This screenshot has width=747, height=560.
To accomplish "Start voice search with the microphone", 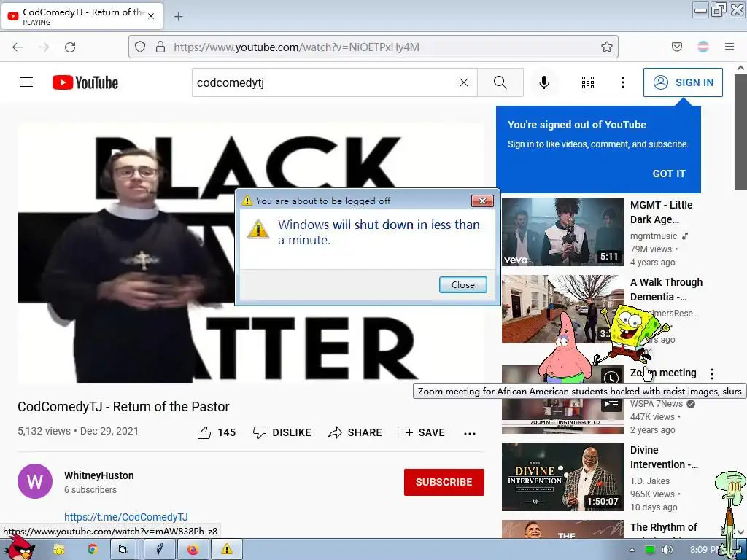I will (544, 82).
